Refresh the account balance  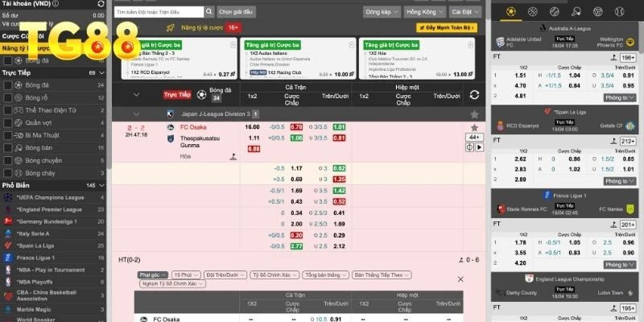pyautogui.click(x=101, y=4)
